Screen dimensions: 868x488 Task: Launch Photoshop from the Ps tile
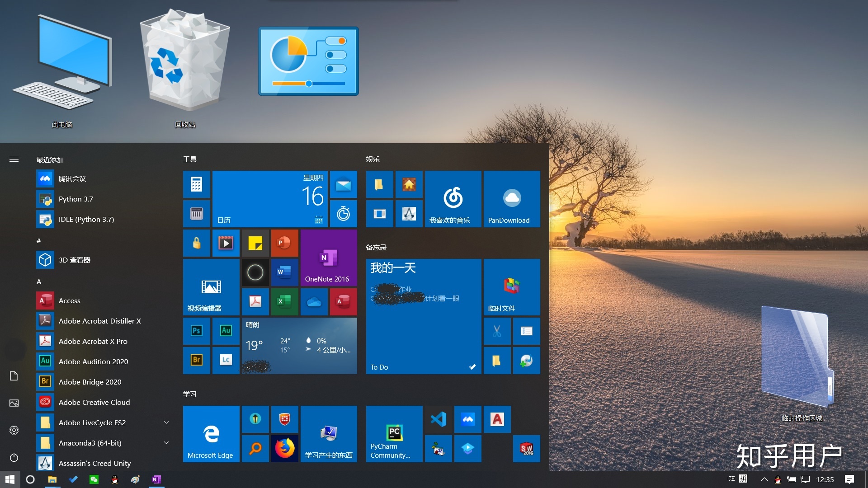point(196,331)
